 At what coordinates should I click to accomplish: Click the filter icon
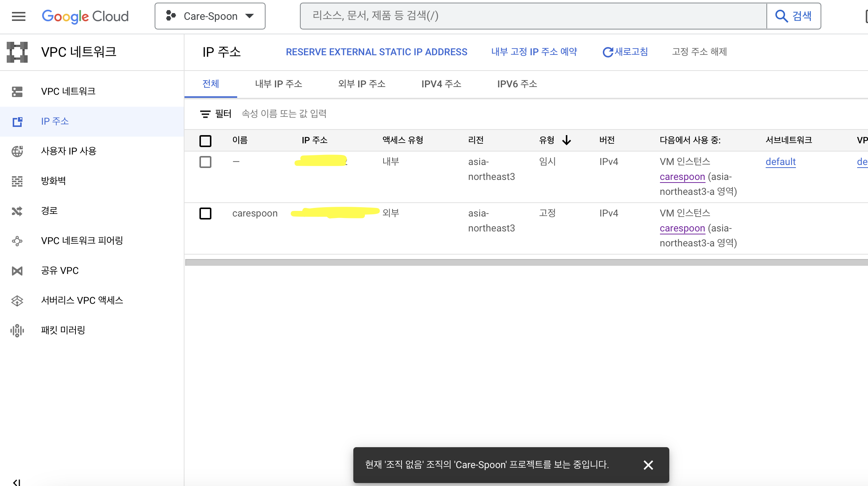tap(205, 114)
